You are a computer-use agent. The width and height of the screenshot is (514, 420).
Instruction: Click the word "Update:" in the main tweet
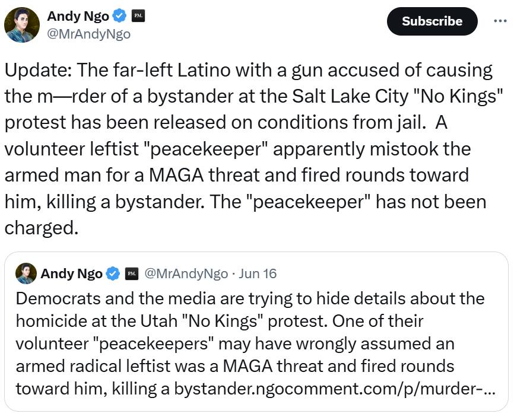click(x=38, y=71)
